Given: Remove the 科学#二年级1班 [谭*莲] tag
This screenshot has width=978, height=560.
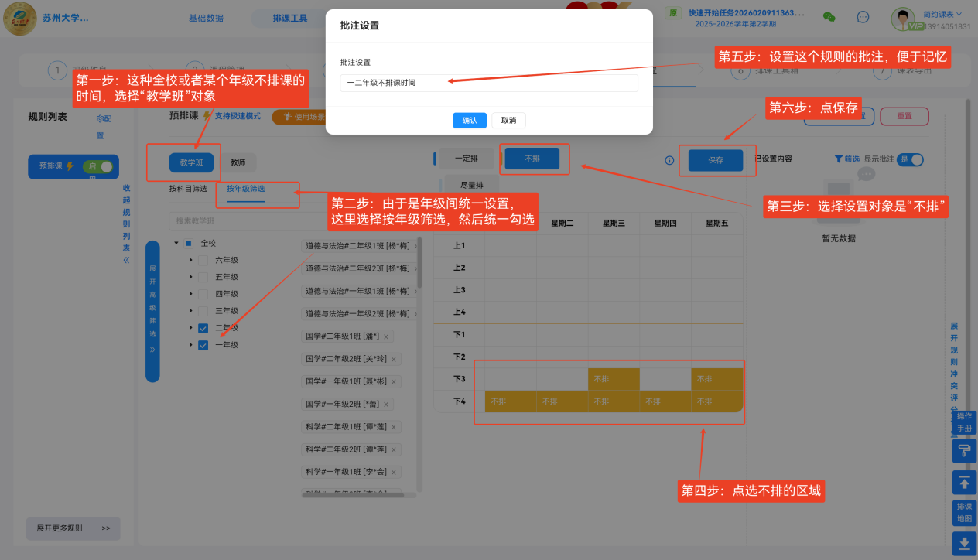Looking at the screenshot, I should tap(393, 427).
